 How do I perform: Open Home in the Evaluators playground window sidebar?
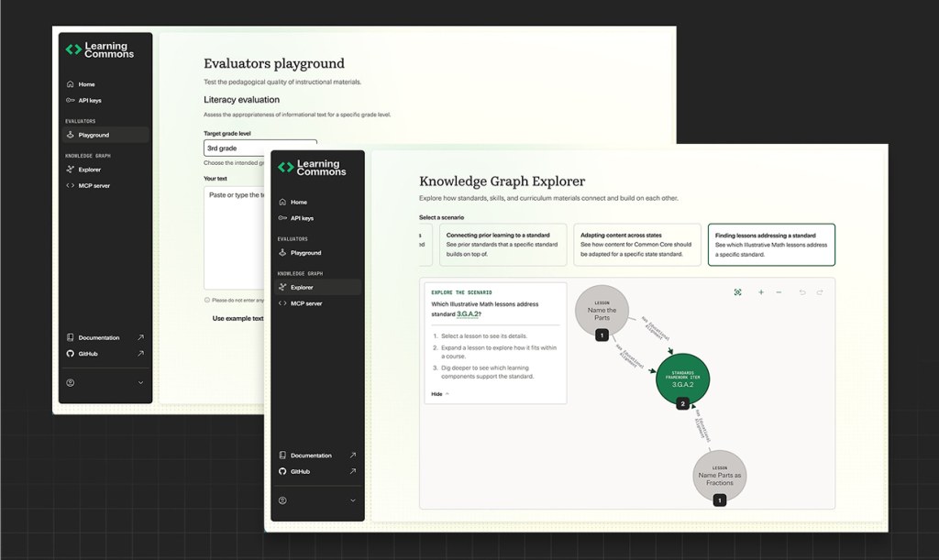pyautogui.click(x=105, y=84)
